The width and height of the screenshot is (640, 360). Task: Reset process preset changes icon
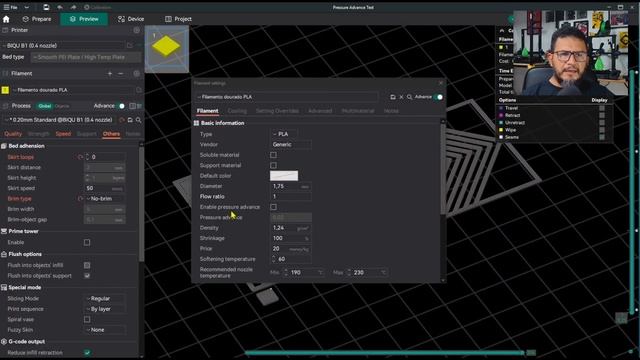[x=122, y=120]
